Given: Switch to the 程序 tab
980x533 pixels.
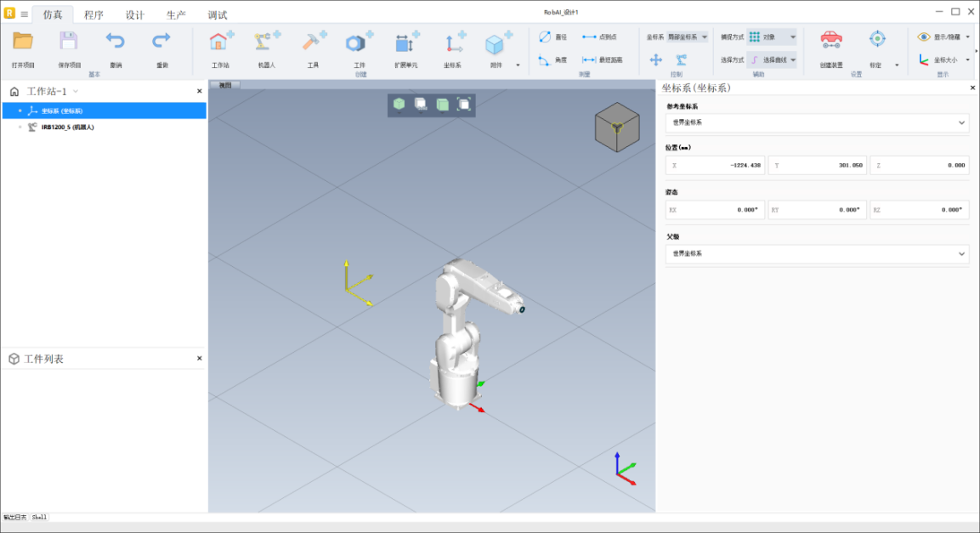Looking at the screenshot, I should [x=93, y=14].
